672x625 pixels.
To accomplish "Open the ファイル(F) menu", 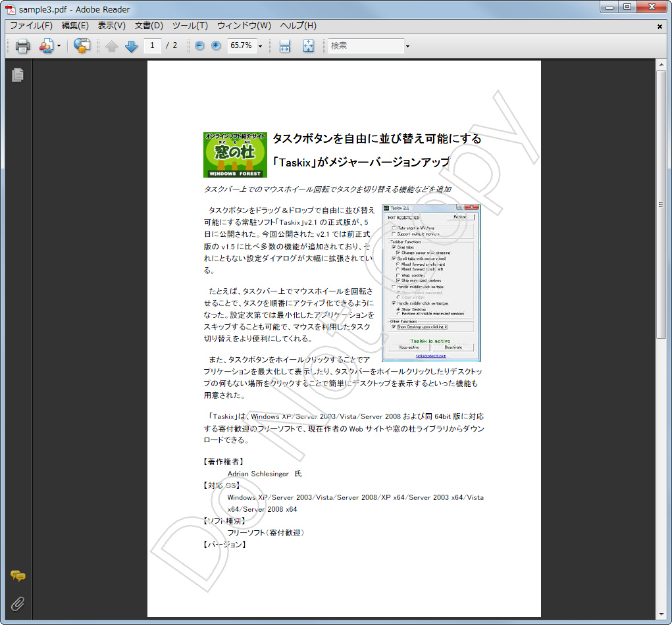I will (x=31, y=26).
